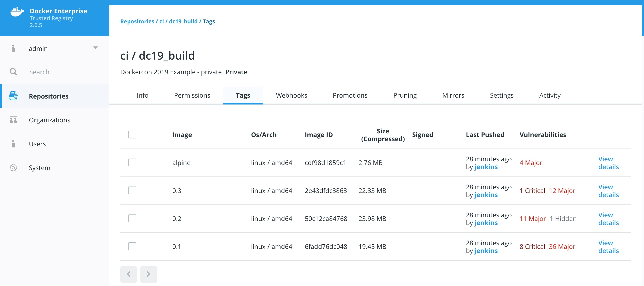Click the magnifying glass search icon
The width and height of the screenshot is (644, 286).
tap(13, 72)
